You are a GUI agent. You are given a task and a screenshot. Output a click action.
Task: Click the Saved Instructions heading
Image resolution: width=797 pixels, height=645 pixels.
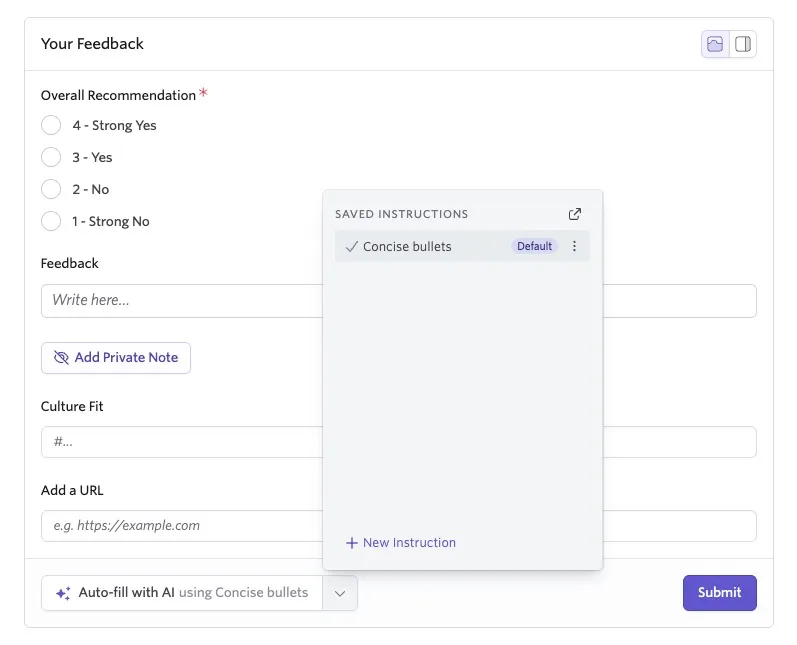402,214
